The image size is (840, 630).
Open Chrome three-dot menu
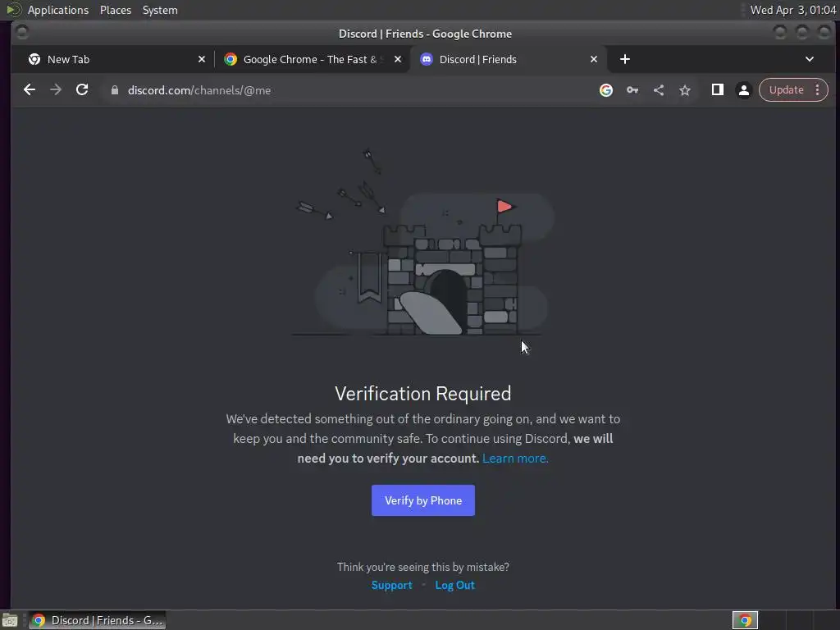pyautogui.click(x=818, y=90)
